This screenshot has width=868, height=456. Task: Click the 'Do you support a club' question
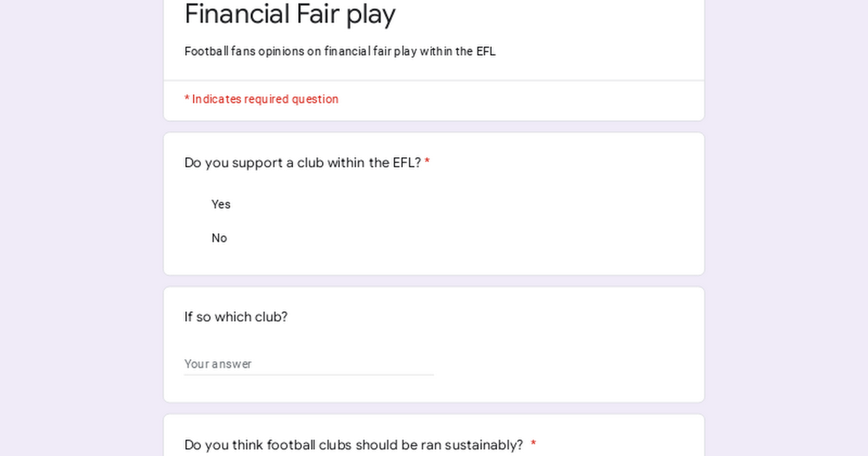(x=302, y=163)
